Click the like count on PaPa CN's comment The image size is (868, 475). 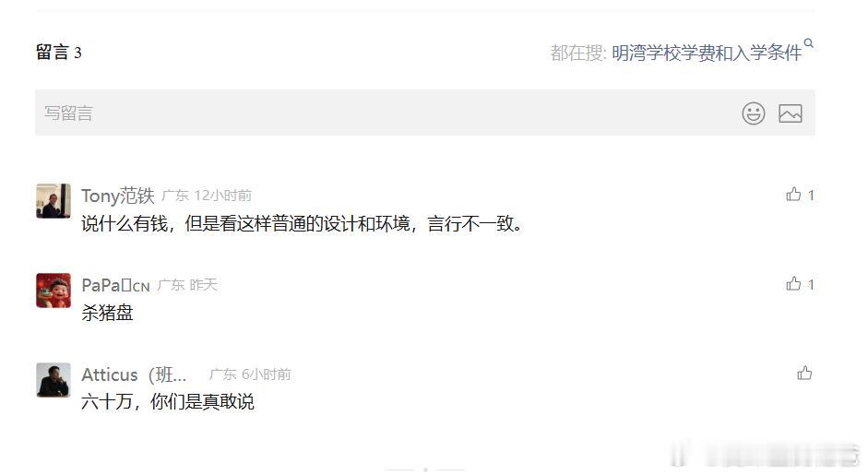pos(811,285)
